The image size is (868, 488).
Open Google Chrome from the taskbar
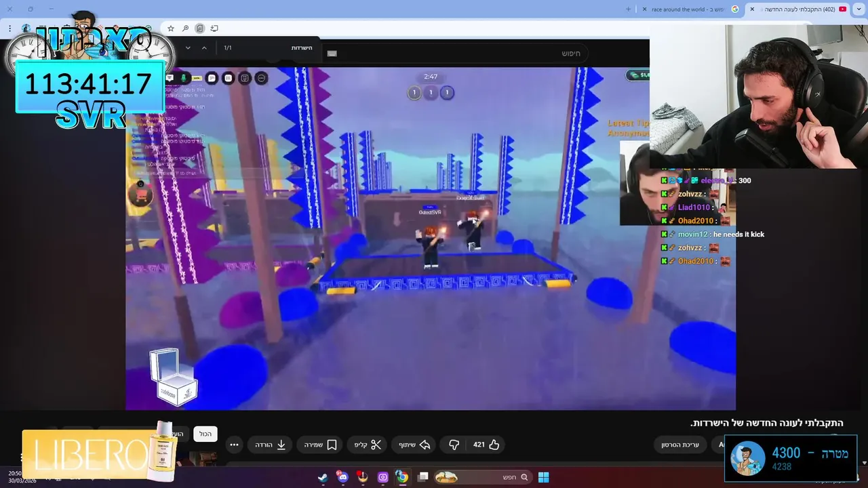click(x=402, y=477)
